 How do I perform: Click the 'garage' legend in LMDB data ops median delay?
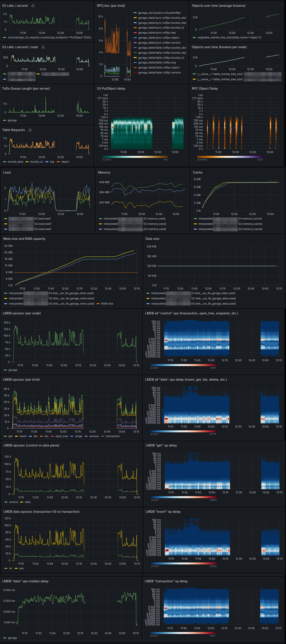(x=12, y=637)
